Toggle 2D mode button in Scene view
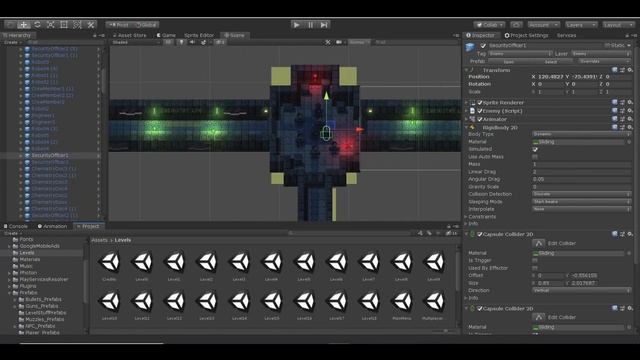This screenshot has width=640, height=360. coord(168,42)
